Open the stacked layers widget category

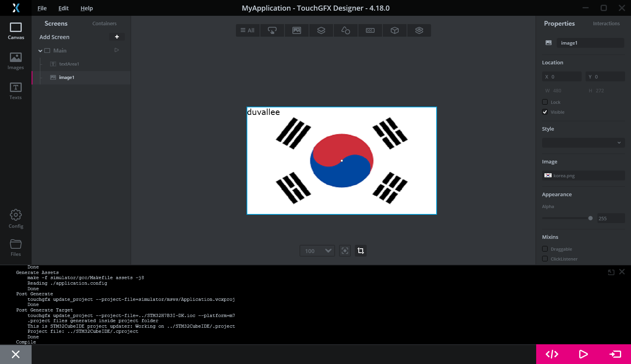coord(419,30)
